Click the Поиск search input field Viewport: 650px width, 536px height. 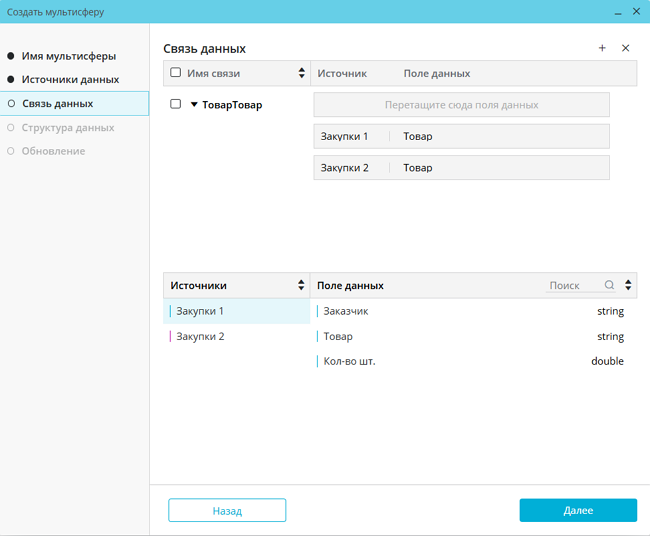574,285
